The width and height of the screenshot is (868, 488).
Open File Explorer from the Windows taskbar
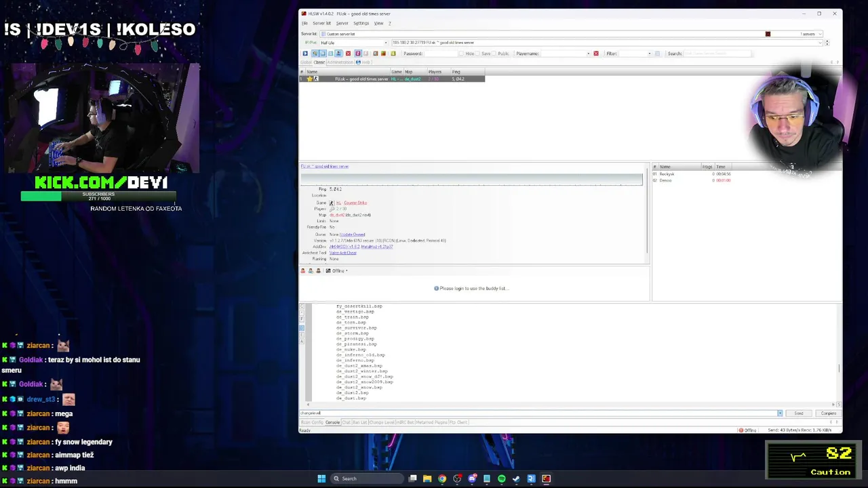point(427,479)
